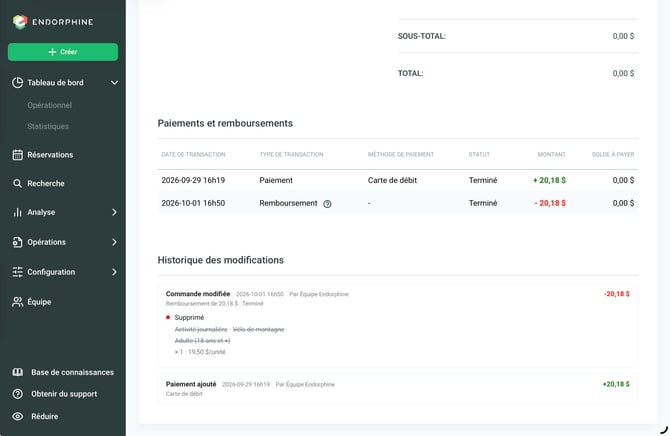Click the Base de connaissances book icon
This screenshot has width=670, height=436.
(x=18, y=372)
